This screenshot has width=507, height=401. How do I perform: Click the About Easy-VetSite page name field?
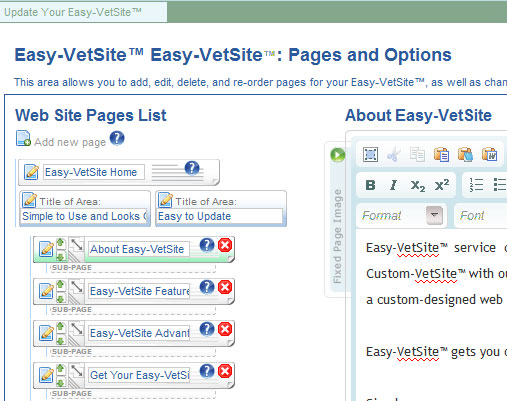pos(139,249)
